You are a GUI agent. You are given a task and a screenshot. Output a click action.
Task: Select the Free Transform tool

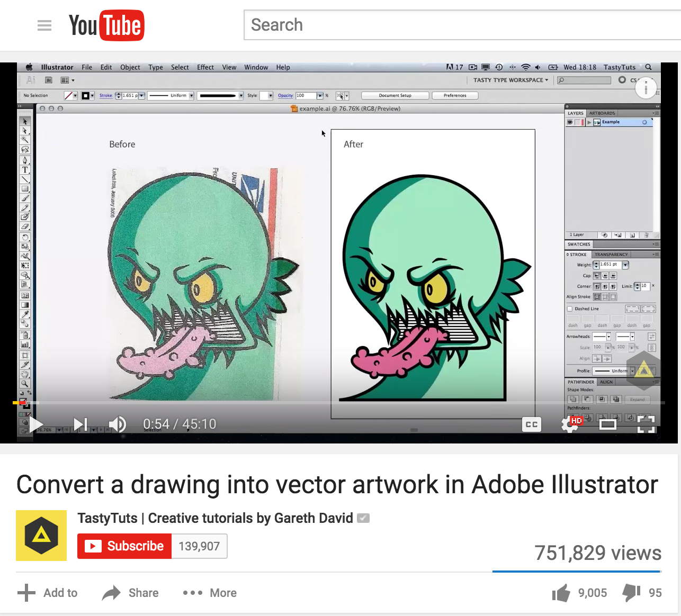pyautogui.click(x=25, y=266)
